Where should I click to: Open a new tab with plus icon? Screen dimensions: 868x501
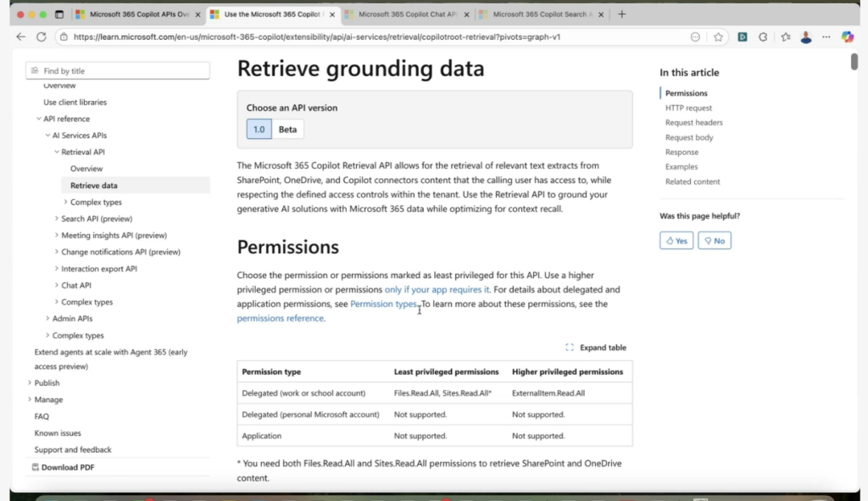click(621, 14)
